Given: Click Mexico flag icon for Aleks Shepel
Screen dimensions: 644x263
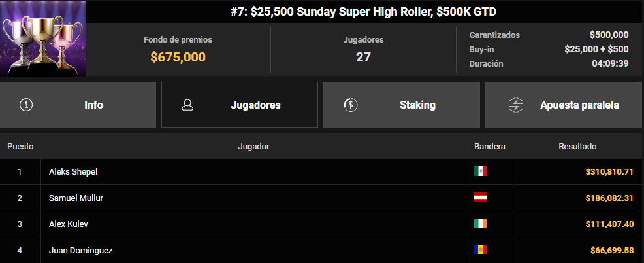Looking at the screenshot, I should (481, 171).
